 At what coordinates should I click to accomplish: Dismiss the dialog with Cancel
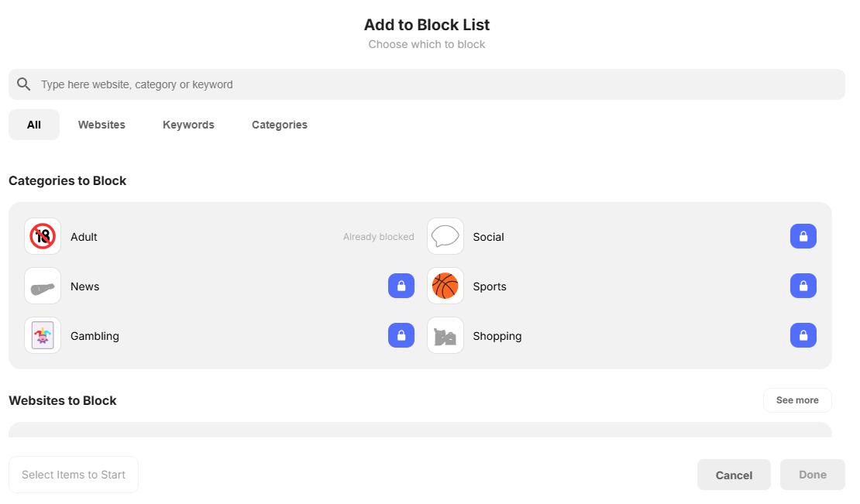coord(733,475)
